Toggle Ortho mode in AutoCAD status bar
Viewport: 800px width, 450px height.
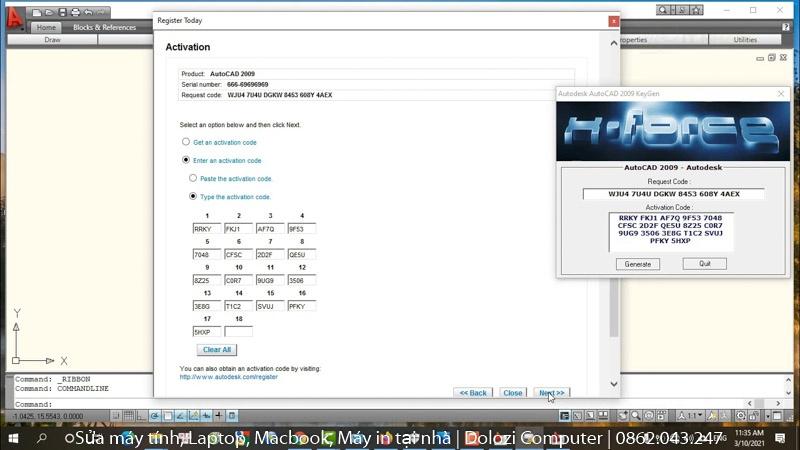coord(141,416)
